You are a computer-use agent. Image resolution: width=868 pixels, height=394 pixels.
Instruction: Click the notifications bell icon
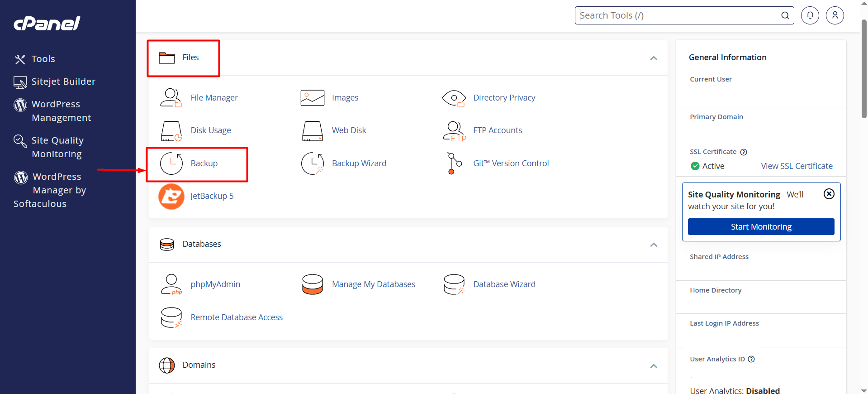(810, 15)
